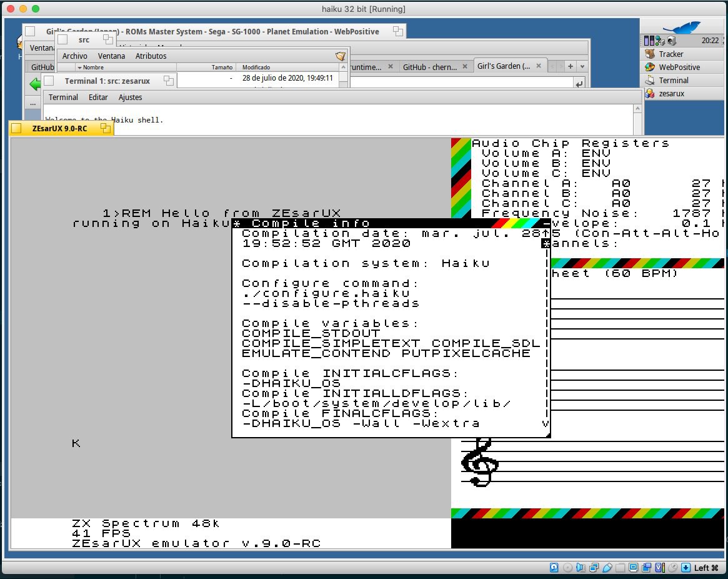Click the down arrow in Compile info scrollbar
This screenshot has width=728, height=579.
tap(546, 424)
